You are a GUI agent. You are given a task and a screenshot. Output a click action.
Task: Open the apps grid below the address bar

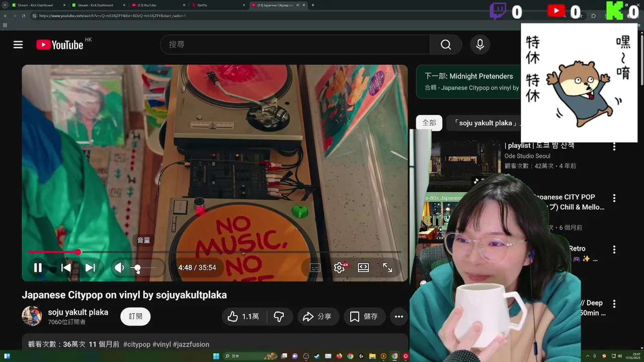pyautogui.click(x=5, y=25)
